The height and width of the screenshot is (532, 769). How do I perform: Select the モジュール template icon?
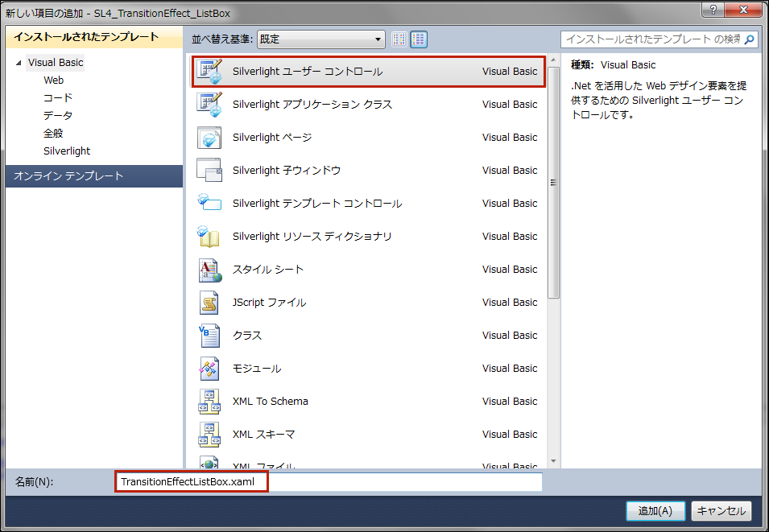tap(209, 369)
